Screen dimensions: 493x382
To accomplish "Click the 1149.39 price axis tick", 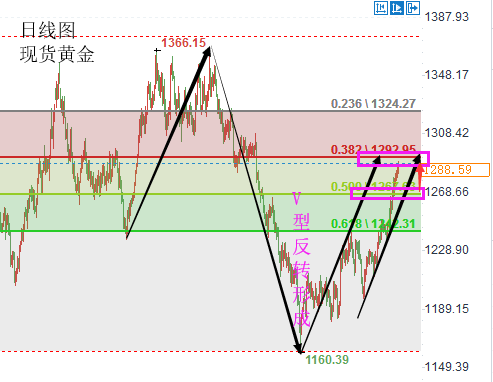I will coord(447,367).
